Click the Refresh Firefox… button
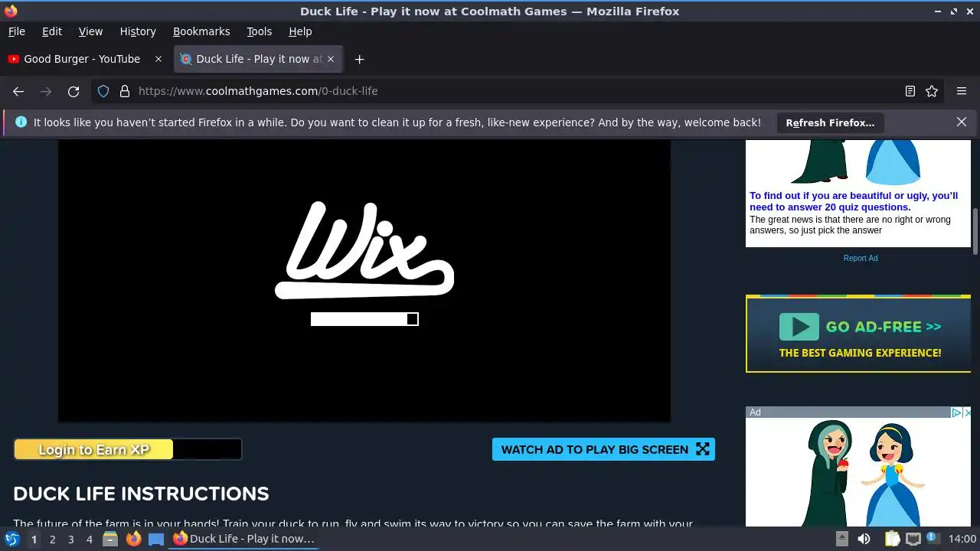Viewport: 980px width, 551px height. [x=830, y=122]
